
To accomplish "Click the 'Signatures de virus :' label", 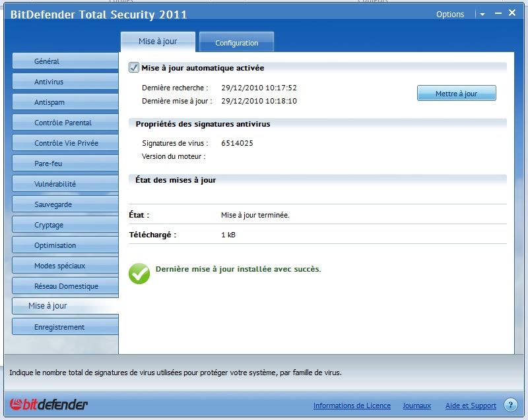I will point(175,143).
